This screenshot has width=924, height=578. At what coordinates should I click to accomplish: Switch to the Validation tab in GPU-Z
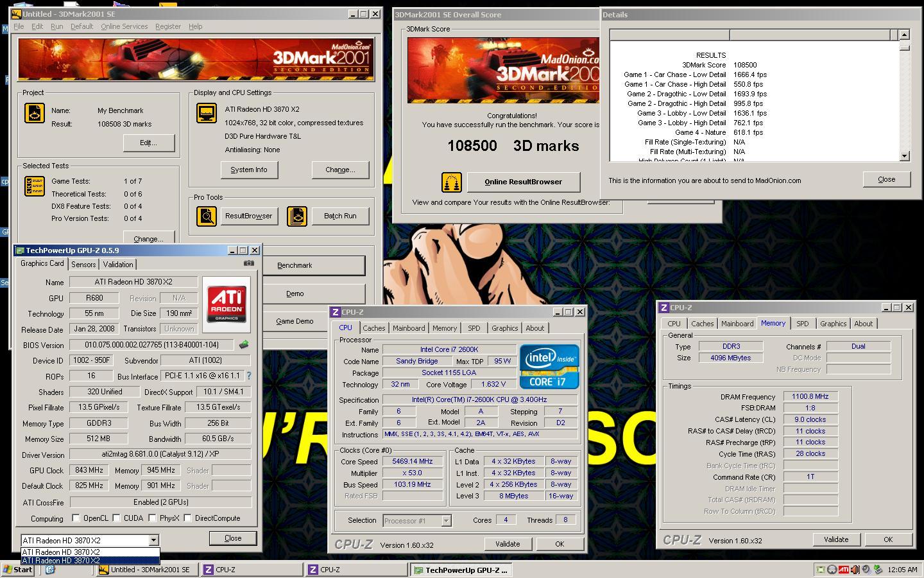point(118,265)
